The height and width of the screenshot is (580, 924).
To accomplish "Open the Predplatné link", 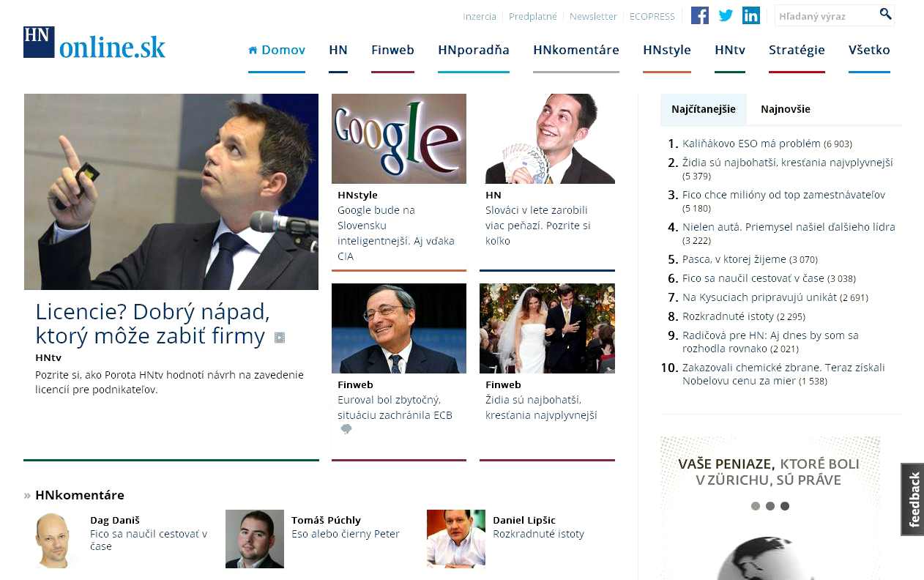I will (x=533, y=15).
